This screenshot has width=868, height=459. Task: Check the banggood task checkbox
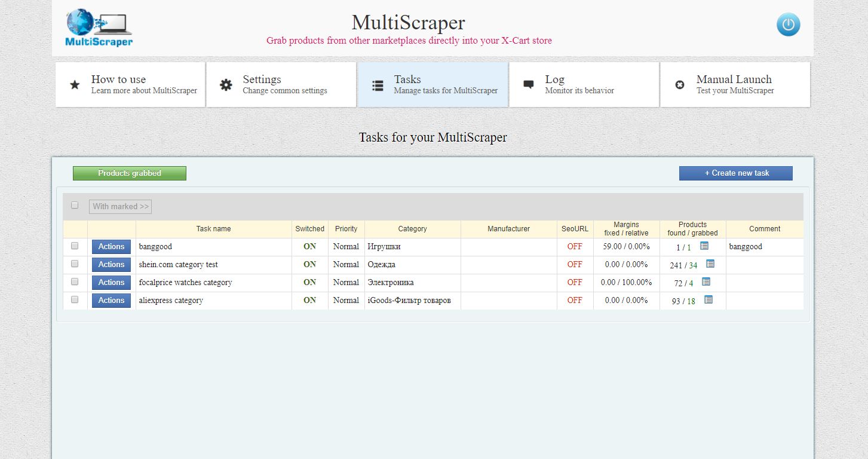pos(75,246)
